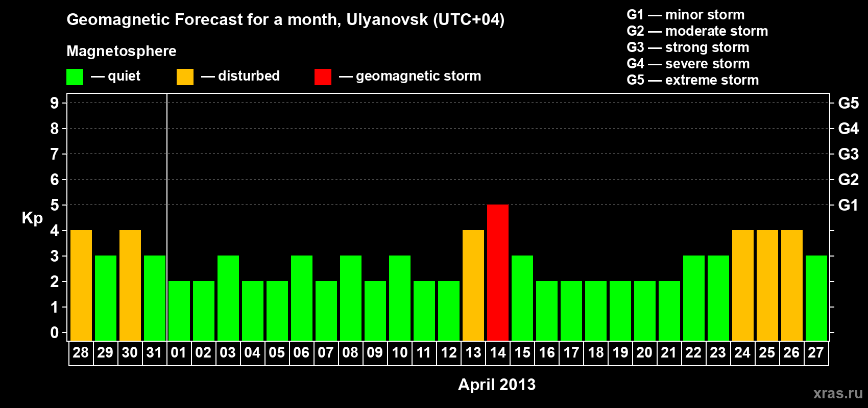Image resolution: width=868 pixels, height=408 pixels.
Task: Click the G1 label on right axis
Action: (849, 205)
